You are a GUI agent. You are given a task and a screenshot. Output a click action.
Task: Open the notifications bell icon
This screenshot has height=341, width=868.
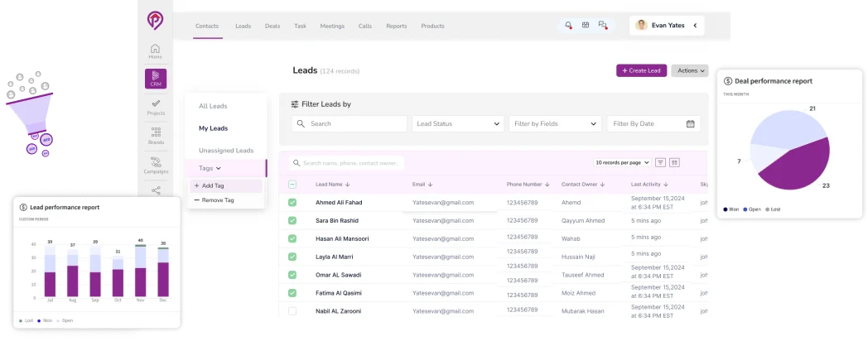(x=568, y=25)
